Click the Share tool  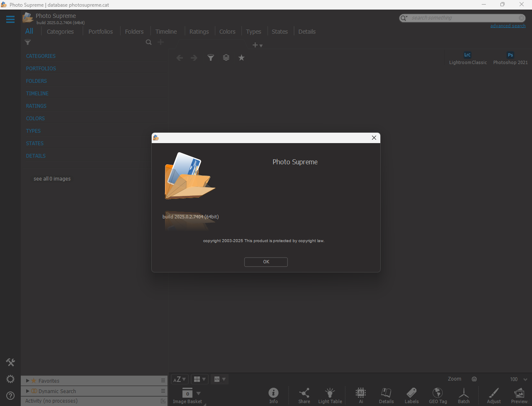tap(304, 396)
